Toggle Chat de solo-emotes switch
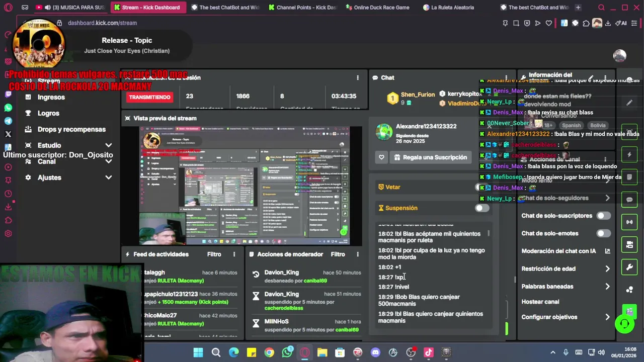The height and width of the screenshot is (362, 644). (x=603, y=233)
